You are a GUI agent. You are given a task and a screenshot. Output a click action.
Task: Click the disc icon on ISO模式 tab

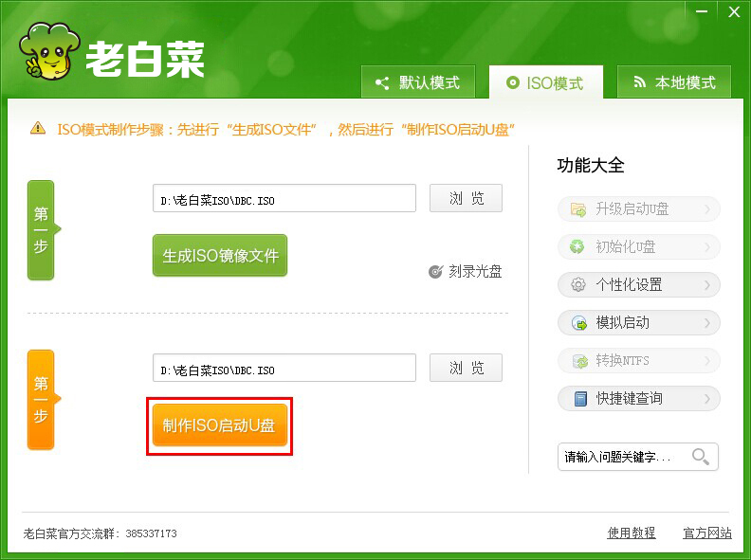pyautogui.click(x=512, y=82)
